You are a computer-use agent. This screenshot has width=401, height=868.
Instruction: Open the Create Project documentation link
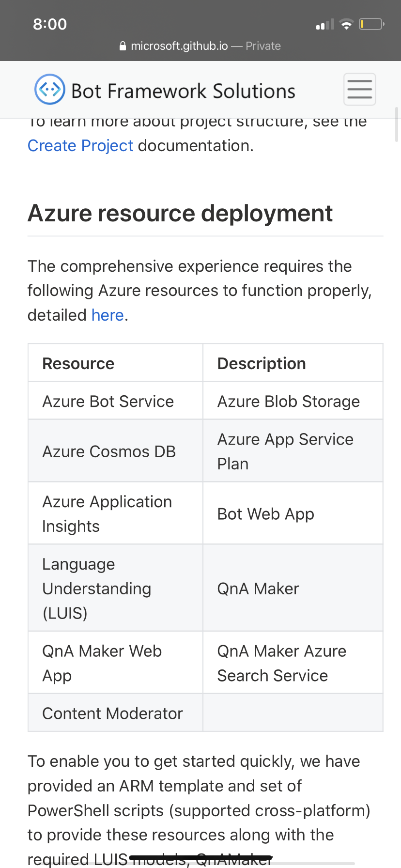click(x=80, y=145)
